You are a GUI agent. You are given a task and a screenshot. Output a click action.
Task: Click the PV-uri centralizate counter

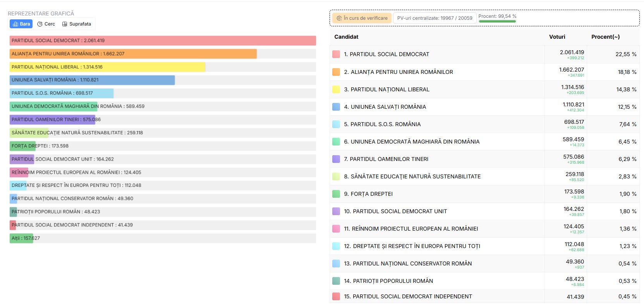click(434, 18)
